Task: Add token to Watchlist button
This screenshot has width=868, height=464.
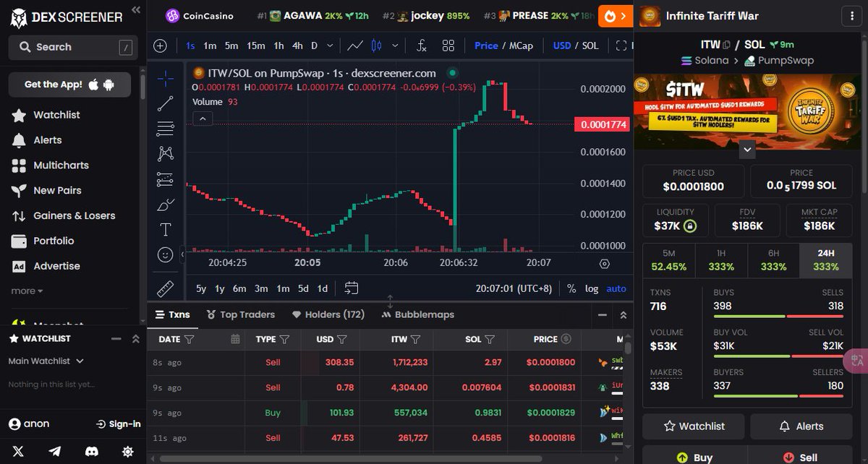Action: coord(694,426)
